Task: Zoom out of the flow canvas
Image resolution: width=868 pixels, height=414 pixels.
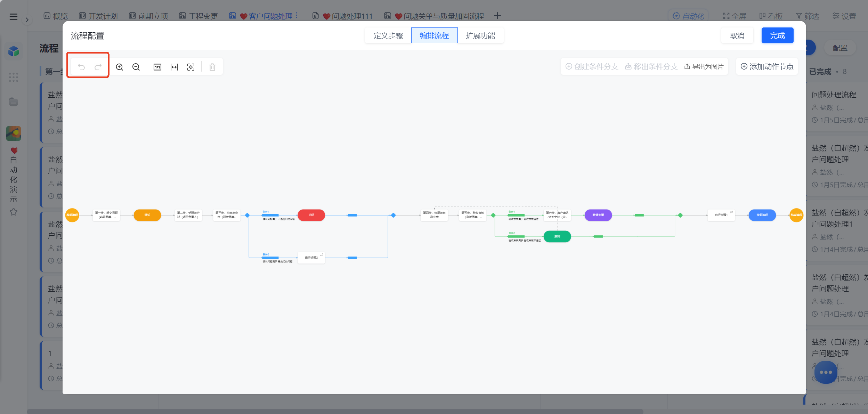Action: click(x=136, y=67)
